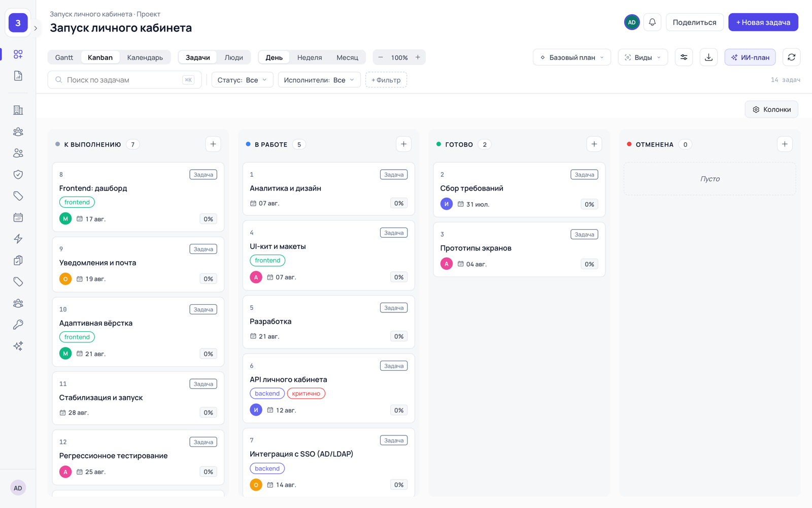Increase zoom with the plus button
Screen dimensions: 812x508
coord(418,57)
